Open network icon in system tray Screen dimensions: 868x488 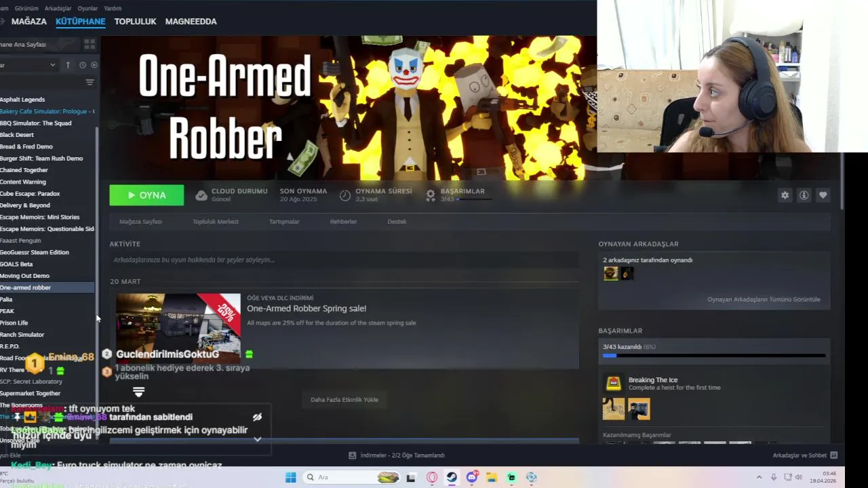coord(787,477)
